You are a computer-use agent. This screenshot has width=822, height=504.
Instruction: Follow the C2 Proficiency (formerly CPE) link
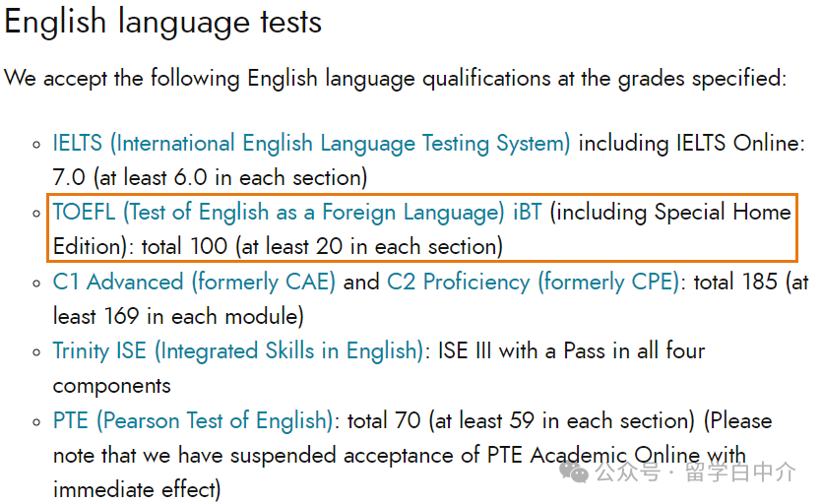[x=534, y=283]
